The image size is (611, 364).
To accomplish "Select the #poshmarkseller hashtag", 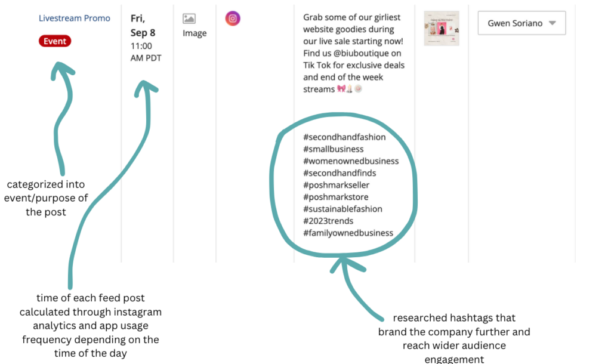I will (337, 185).
